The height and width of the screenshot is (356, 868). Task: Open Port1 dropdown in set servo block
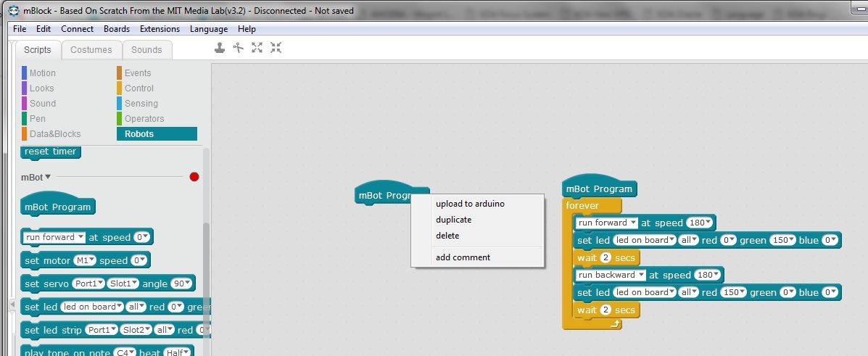[x=88, y=283]
